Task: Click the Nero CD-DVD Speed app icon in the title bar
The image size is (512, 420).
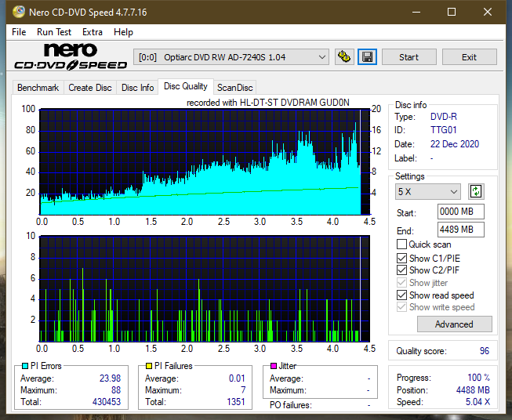Action: (19, 12)
